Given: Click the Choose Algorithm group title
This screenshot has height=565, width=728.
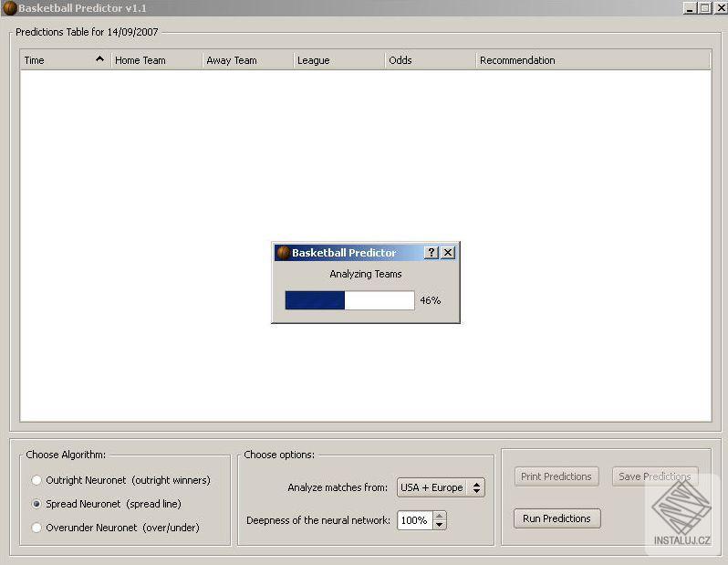Looking at the screenshot, I should (66, 455).
